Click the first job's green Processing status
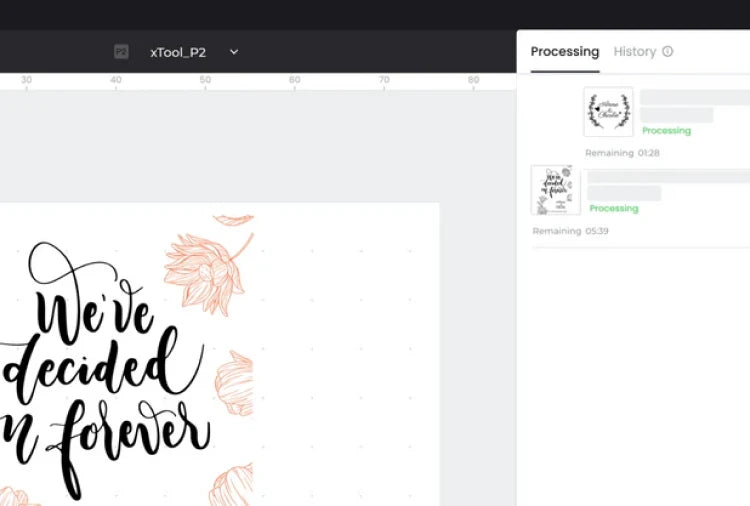 (x=666, y=131)
